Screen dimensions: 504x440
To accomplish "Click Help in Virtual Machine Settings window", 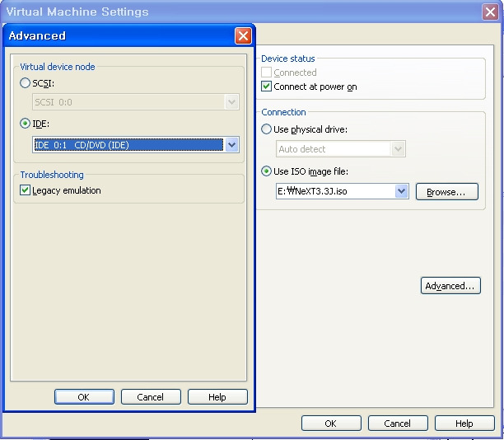I will (464, 424).
